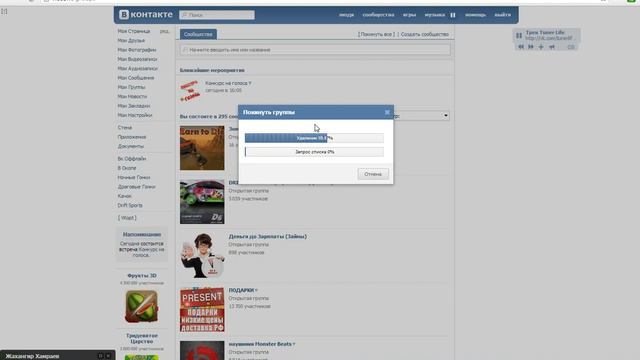Screen dimensions: 640x360
Task: Click the ред. link beside Моя Страница
Action: (164, 31)
